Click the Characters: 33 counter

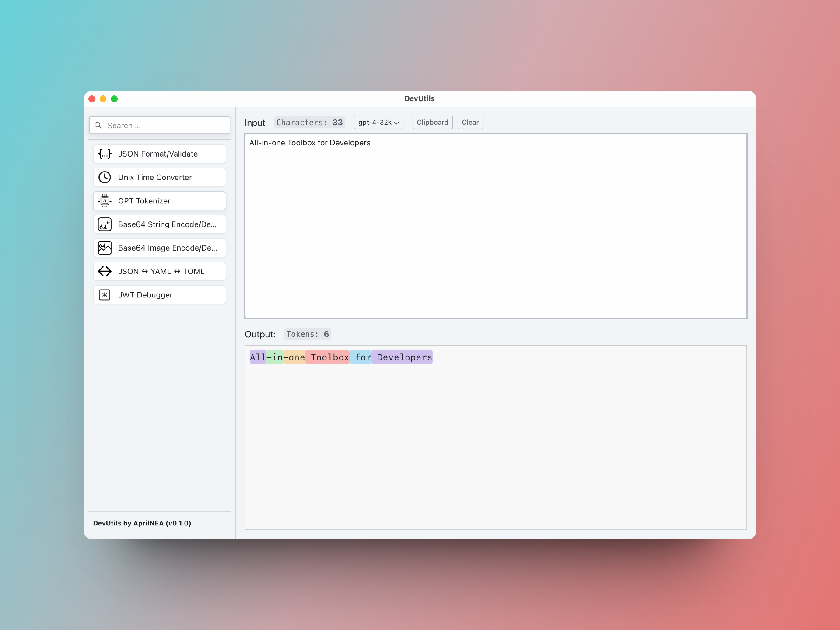[309, 122]
